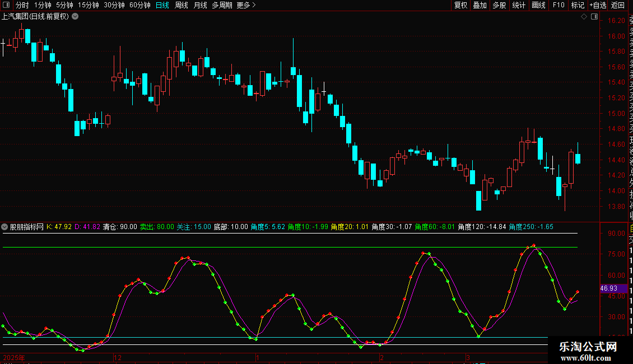The width and height of the screenshot is (633, 364).
Task: Click the 2025年 timeline label
Action: [14, 358]
